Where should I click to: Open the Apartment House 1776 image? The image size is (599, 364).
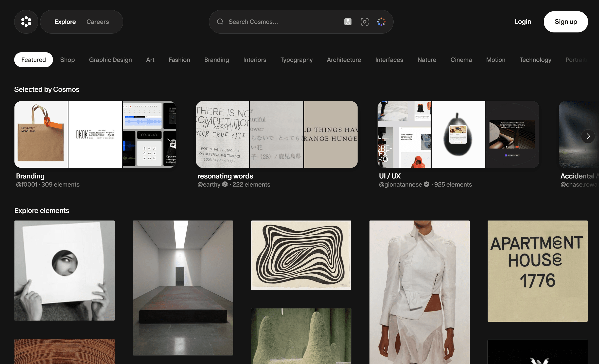coord(537,271)
